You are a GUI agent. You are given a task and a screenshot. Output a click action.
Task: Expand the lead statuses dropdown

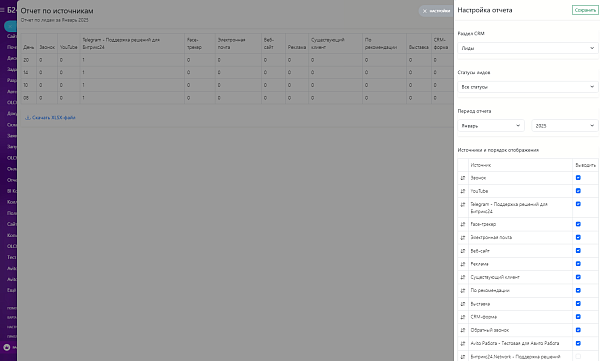tap(528, 87)
